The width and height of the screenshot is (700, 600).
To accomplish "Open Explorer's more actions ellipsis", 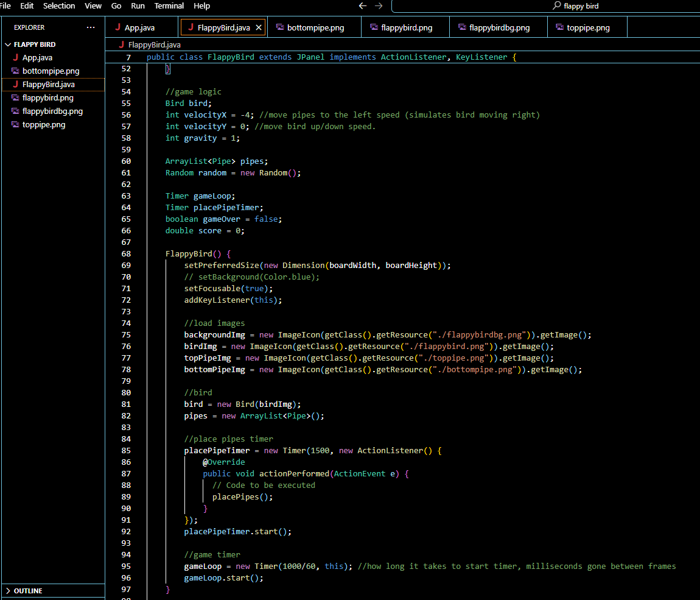I will pyautogui.click(x=91, y=27).
